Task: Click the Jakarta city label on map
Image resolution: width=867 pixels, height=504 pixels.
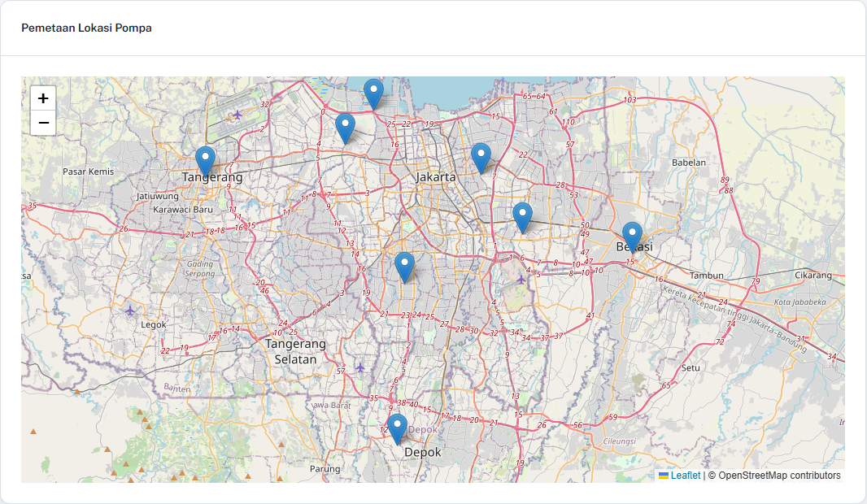Action: click(x=436, y=176)
